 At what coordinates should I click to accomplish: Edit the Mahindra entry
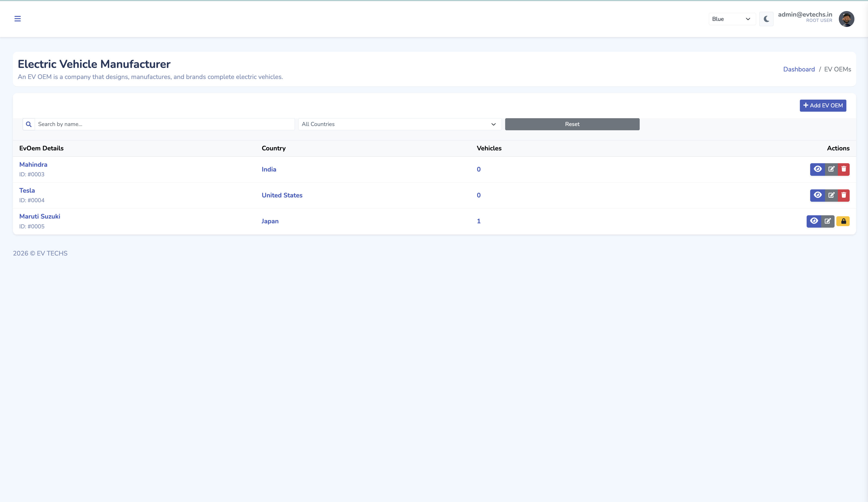(831, 169)
